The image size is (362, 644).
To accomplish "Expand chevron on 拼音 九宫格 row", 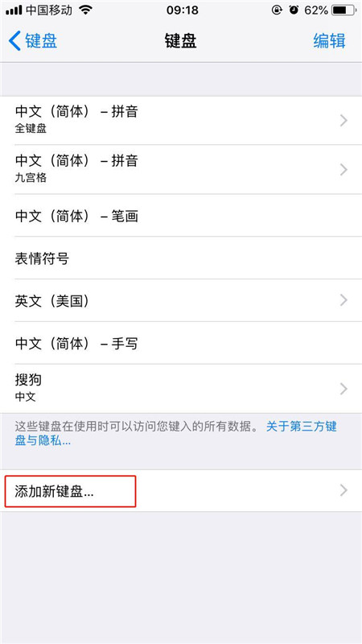I will 344,169.
